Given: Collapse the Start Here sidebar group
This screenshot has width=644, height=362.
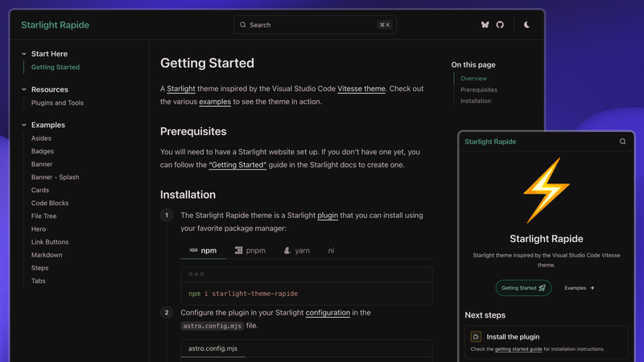Looking at the screenshot, I should click(x=44, y=54).
